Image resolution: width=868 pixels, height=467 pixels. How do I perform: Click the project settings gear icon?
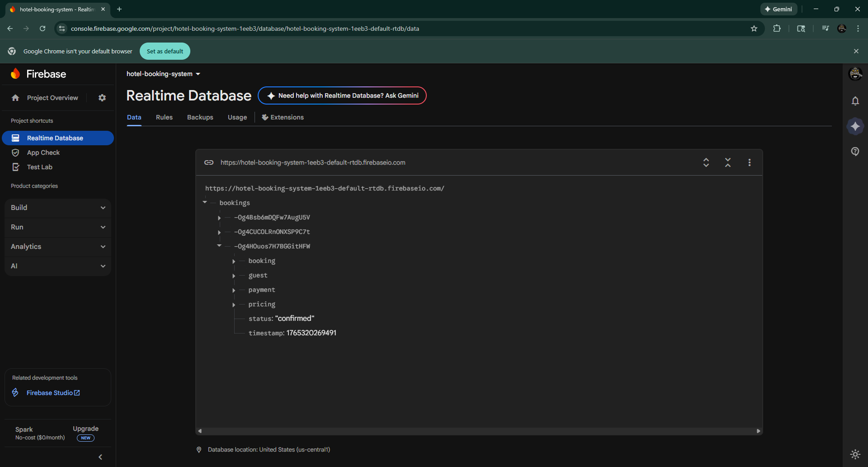[102, 98]
